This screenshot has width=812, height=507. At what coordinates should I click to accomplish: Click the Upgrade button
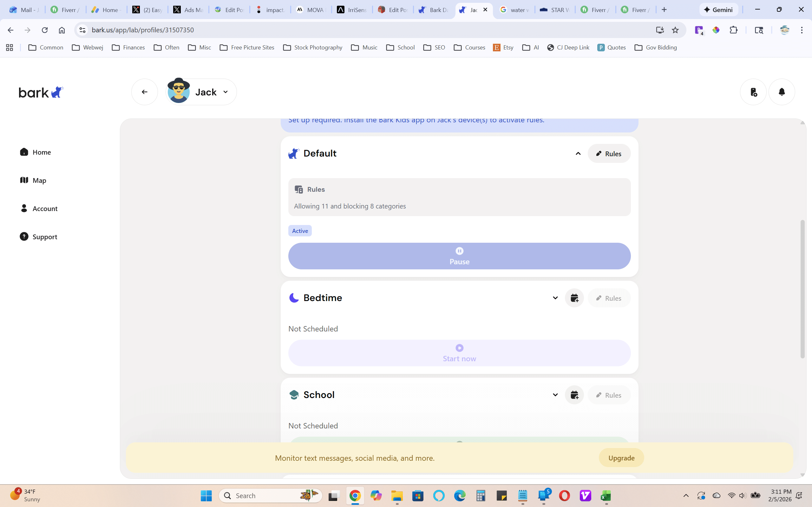[621, 458]
